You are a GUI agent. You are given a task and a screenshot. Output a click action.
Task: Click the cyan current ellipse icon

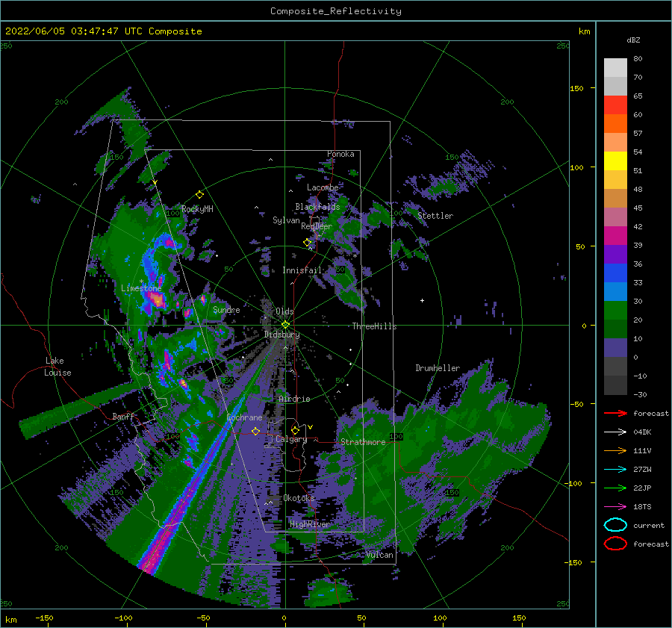[615, 525]
